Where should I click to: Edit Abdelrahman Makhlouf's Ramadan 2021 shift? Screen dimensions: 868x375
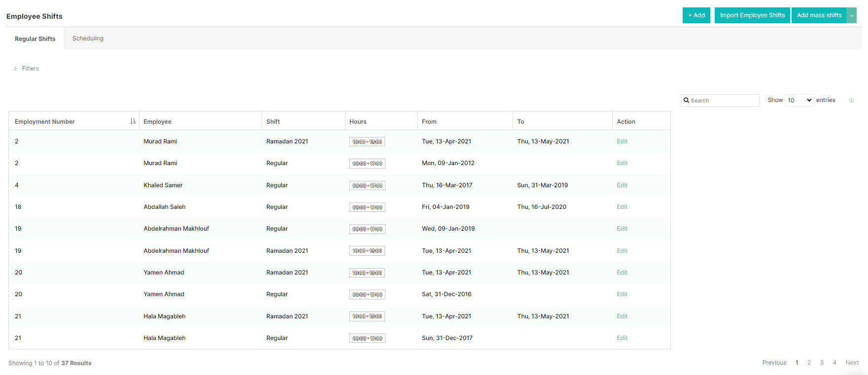622,251
